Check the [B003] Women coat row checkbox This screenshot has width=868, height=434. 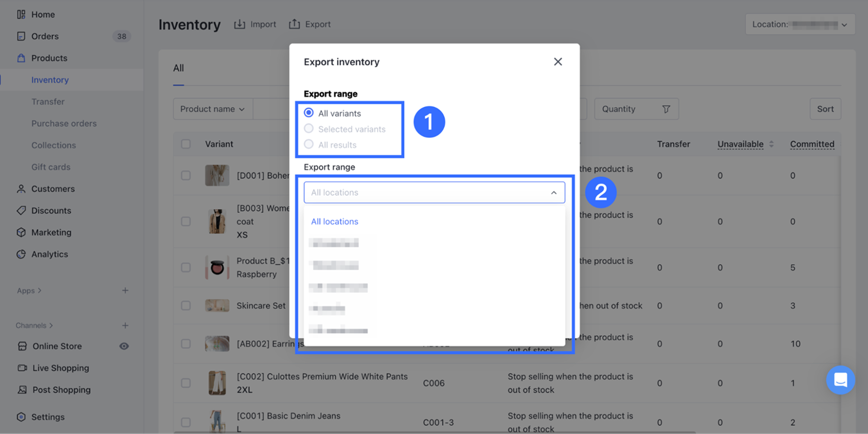(186, 222)
